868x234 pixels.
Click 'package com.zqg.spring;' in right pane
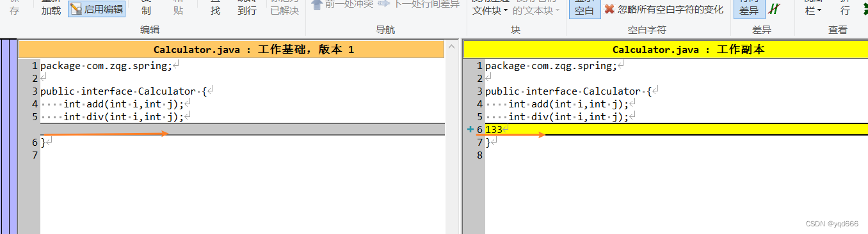coord(551,65)
